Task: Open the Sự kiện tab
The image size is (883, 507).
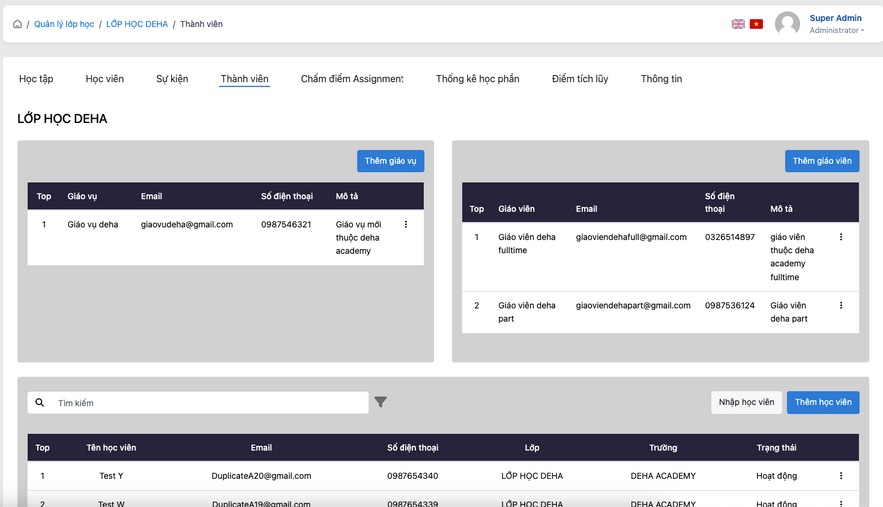Action: point(172,79)
